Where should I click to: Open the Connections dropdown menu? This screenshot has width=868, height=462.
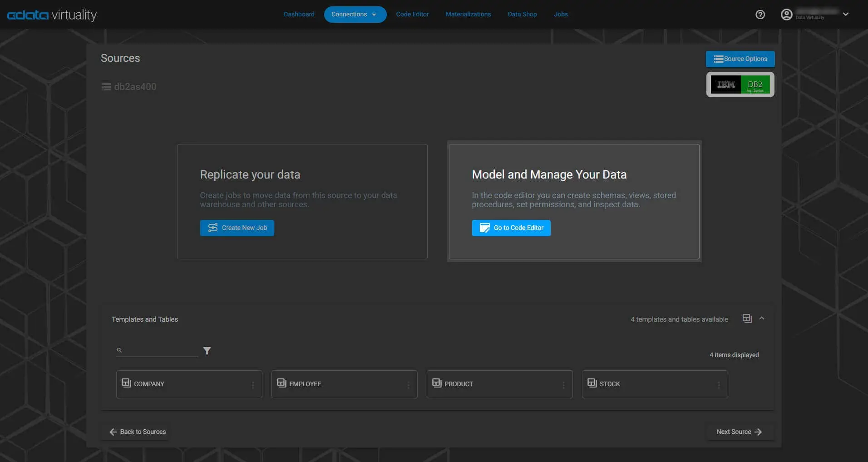355,15
